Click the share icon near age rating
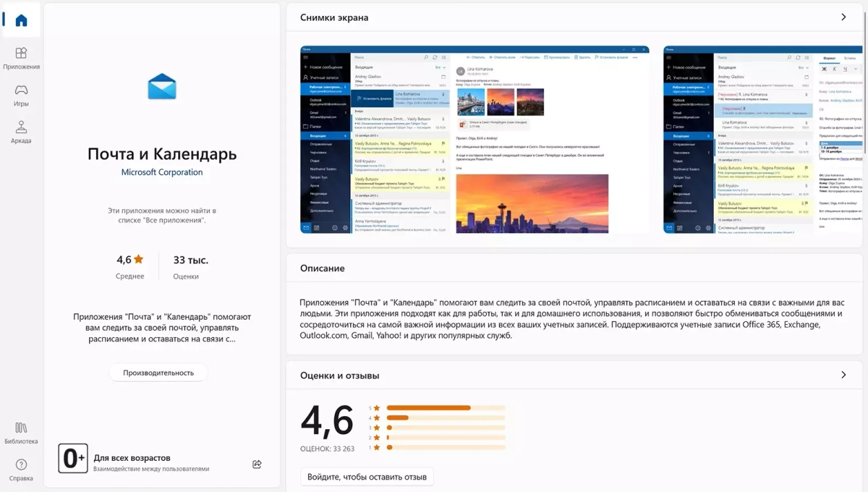This screenshot has width=868, height=492. point(257,465)
